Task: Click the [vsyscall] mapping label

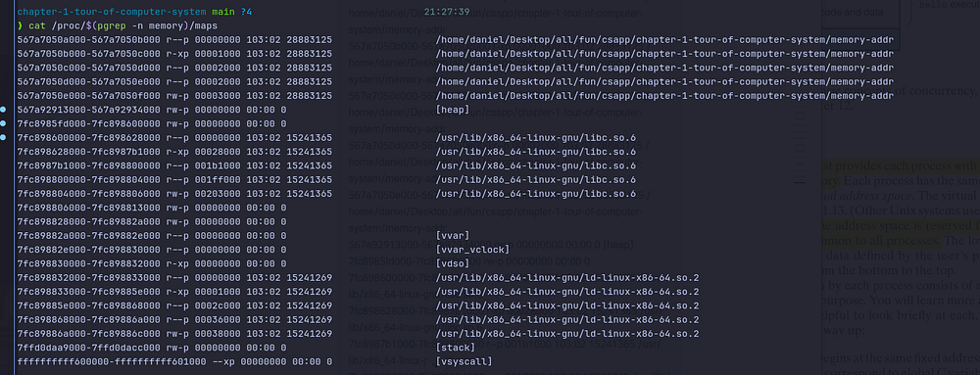Action: 464,361
